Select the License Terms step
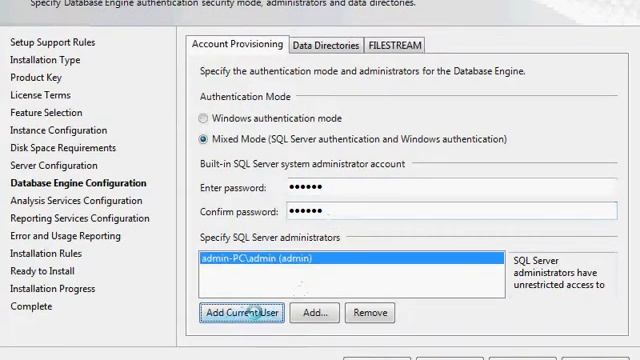640x360 pixels. [40, 95]
